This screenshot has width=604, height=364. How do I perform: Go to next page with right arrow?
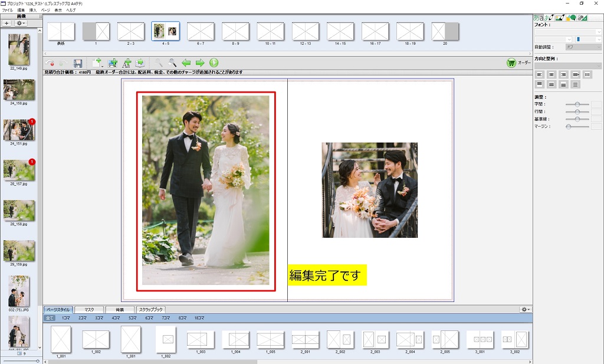[200, 63]
